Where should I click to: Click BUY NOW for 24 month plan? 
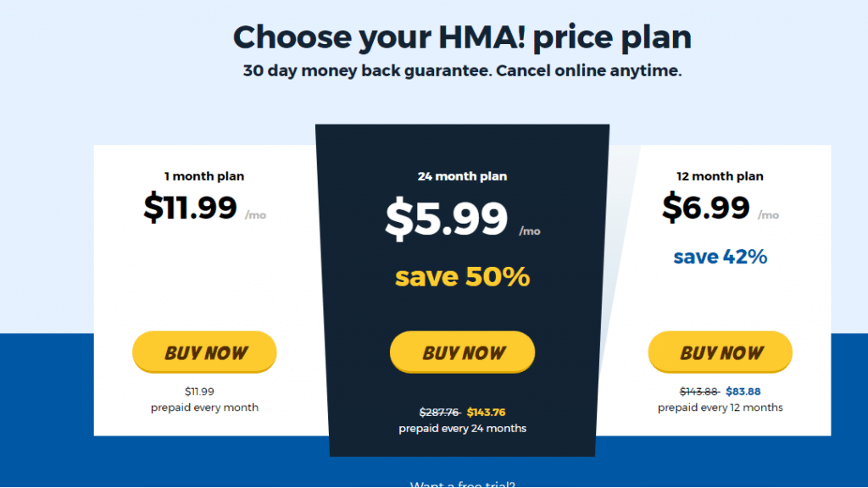tap(462, 352)
